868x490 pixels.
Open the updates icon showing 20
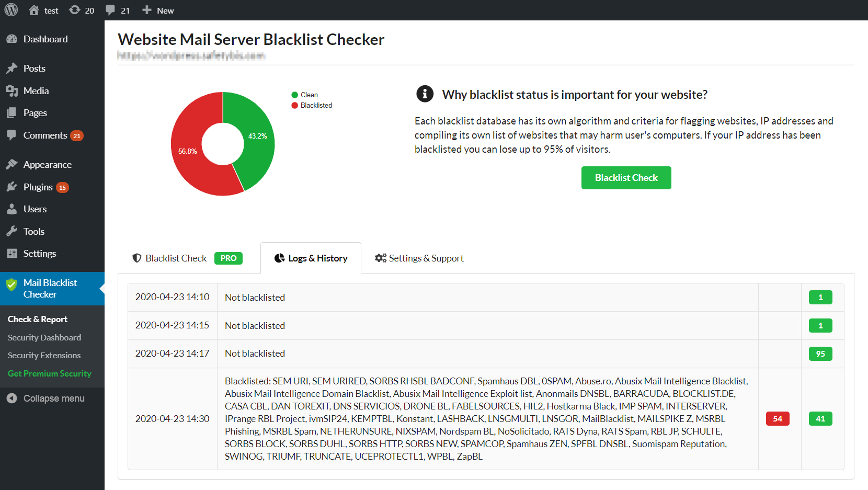coord(75,10)
